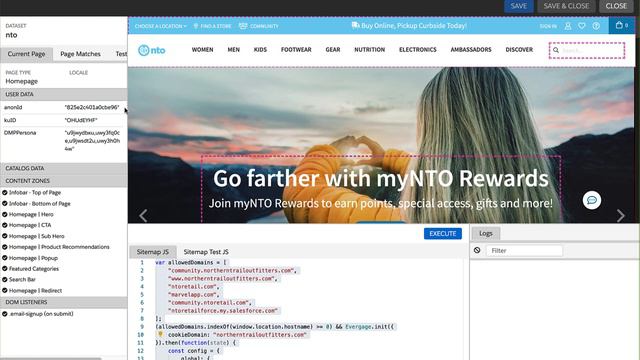Click checkmark next to Infobar - Top of Page
The image size is (640, 360).
(x=5, y=192)
